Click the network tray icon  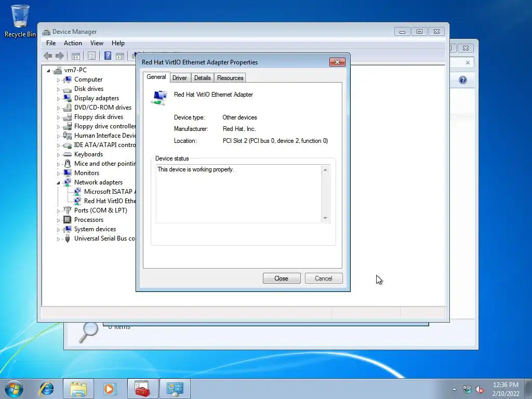(x=467, y=390)
